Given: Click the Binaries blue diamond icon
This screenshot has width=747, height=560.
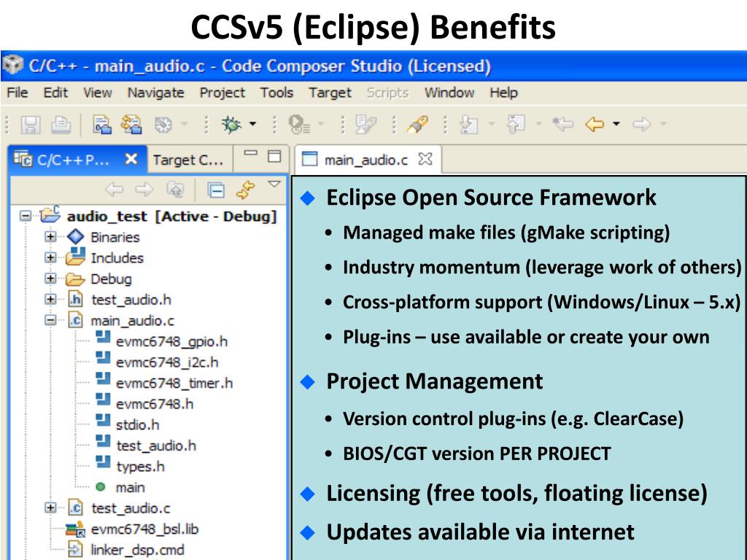Looking at the screenshot, I should tap(75, 237).
